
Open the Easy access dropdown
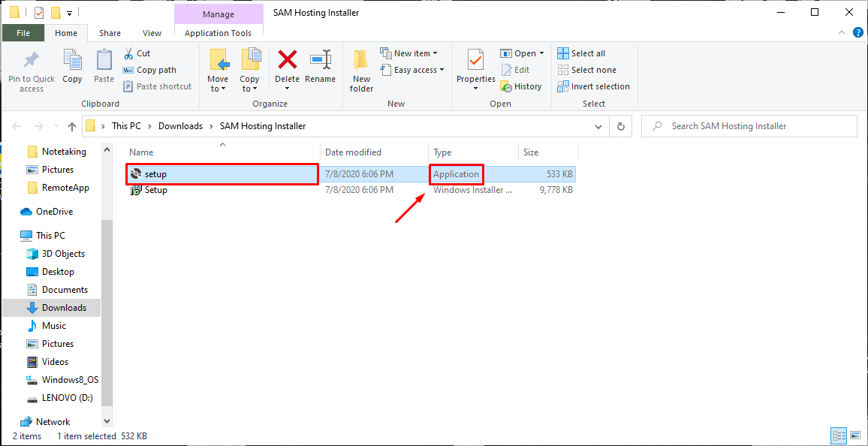point(412,71)
